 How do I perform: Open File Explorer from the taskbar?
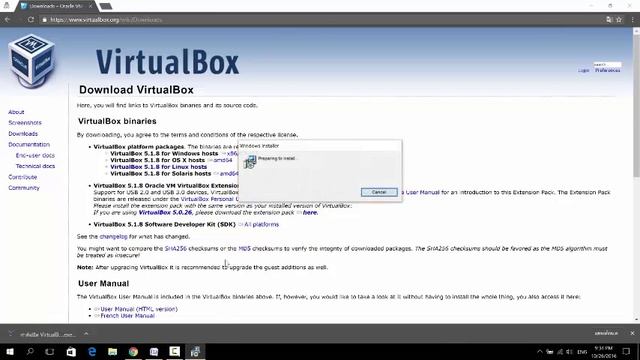point(113,351)
